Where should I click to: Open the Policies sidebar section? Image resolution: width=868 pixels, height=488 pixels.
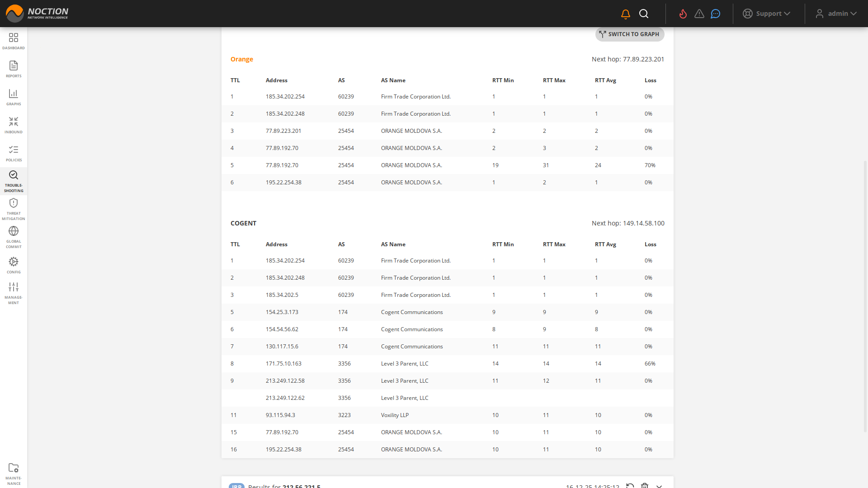14,153
